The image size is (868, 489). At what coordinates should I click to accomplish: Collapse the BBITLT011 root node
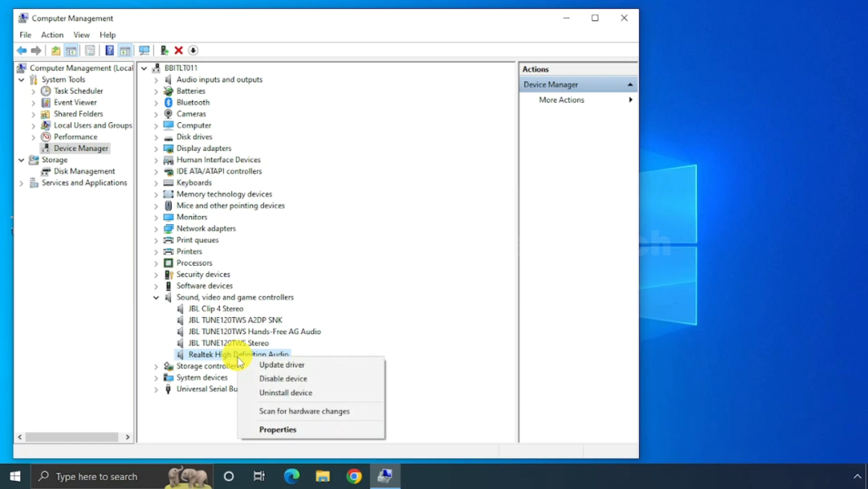coord(144,68)
